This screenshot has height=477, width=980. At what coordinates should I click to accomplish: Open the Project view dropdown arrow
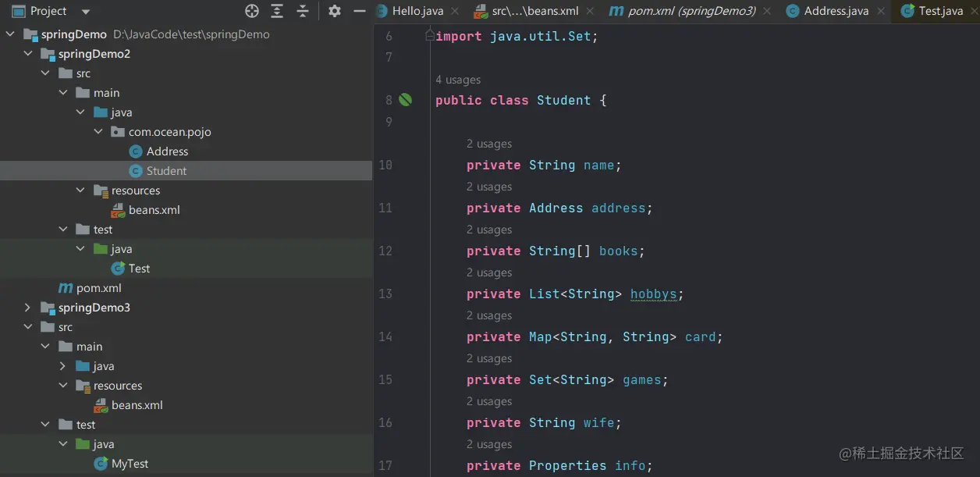(86, 12)
